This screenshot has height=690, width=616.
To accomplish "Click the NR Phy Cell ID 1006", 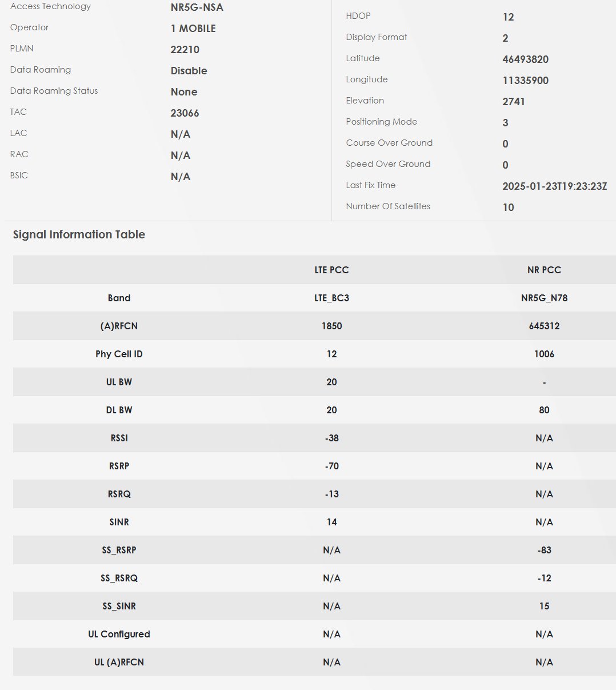I will (544, 354).
